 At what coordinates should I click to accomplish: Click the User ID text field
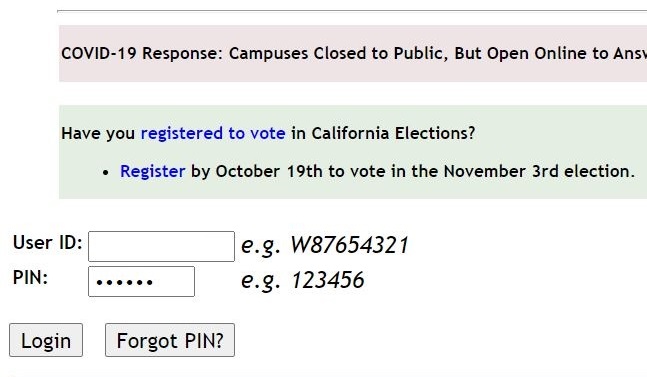point(161,246)
